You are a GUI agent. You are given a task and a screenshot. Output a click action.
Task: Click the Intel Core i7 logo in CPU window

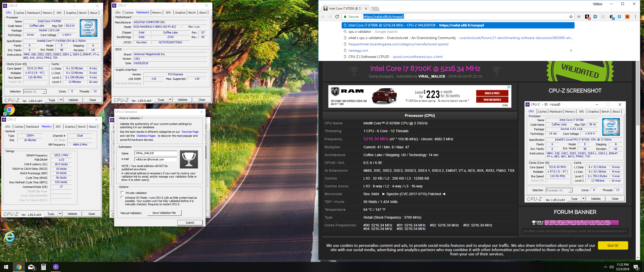(x=89, y=28)
